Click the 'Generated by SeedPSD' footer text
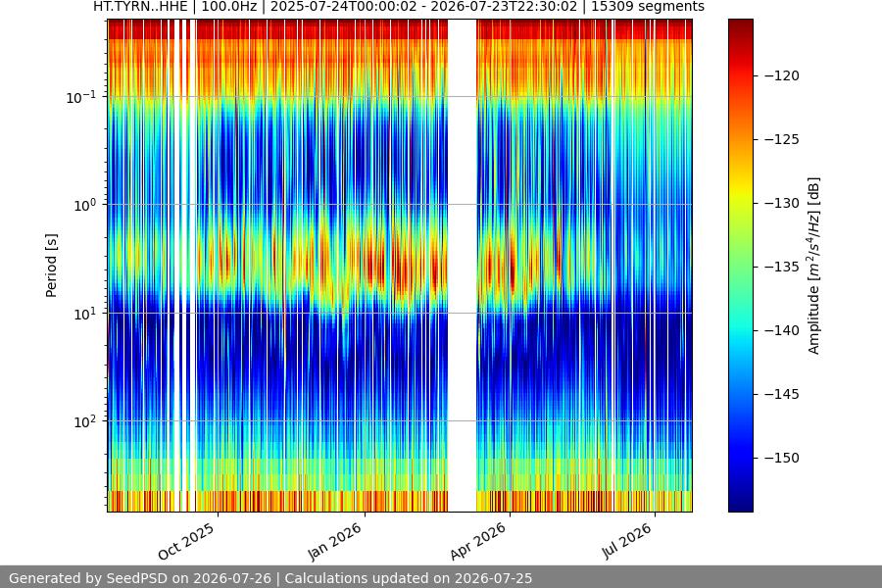The height and width of the screenshot is (588, 882). 89,578
